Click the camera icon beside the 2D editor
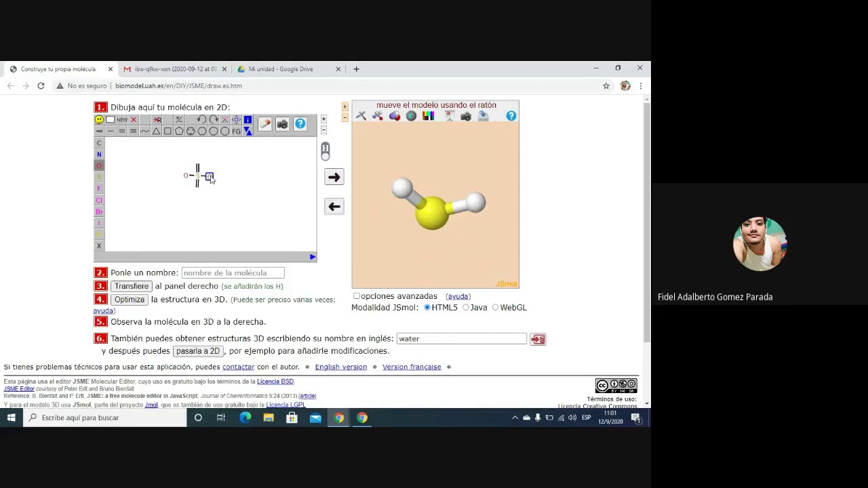The height and width of the screenshot is (488, 868). (282, 123)
